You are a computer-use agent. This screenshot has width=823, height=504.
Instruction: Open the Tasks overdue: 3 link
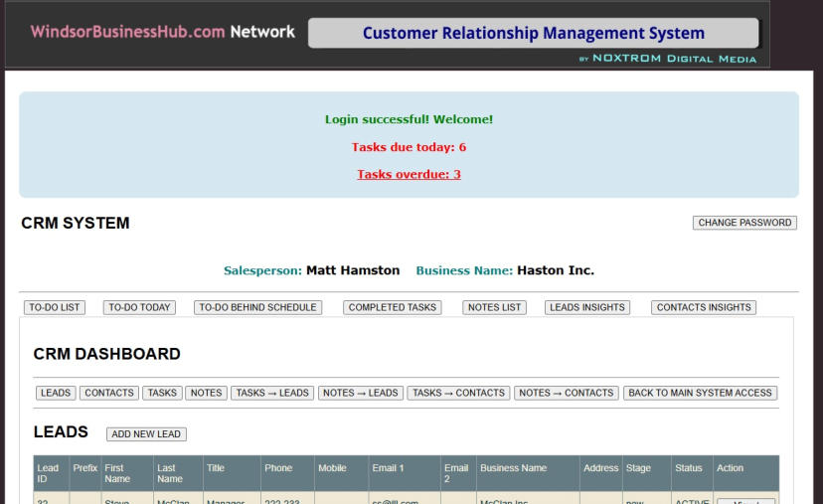(409, 174)
